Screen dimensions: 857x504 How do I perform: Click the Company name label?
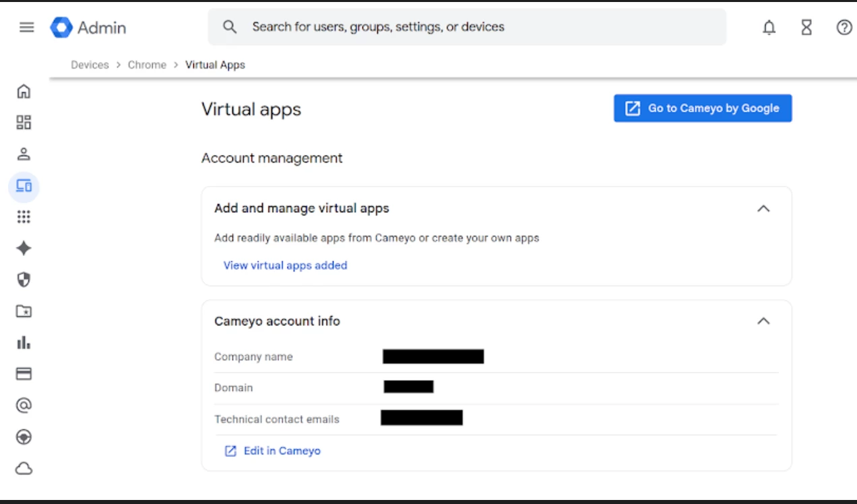(x=253, y=357)
